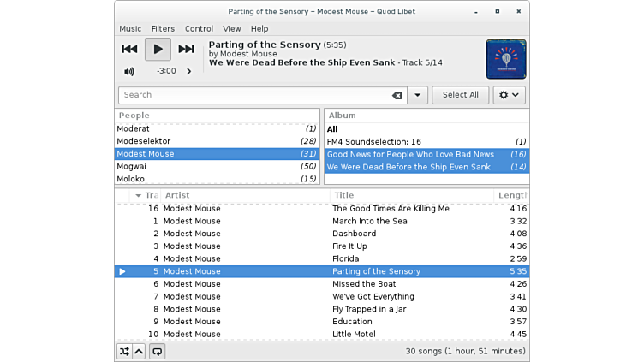Select song Fly Trapped in a Jar
This screenshot has height=362, width=644.
coord(322,309)
